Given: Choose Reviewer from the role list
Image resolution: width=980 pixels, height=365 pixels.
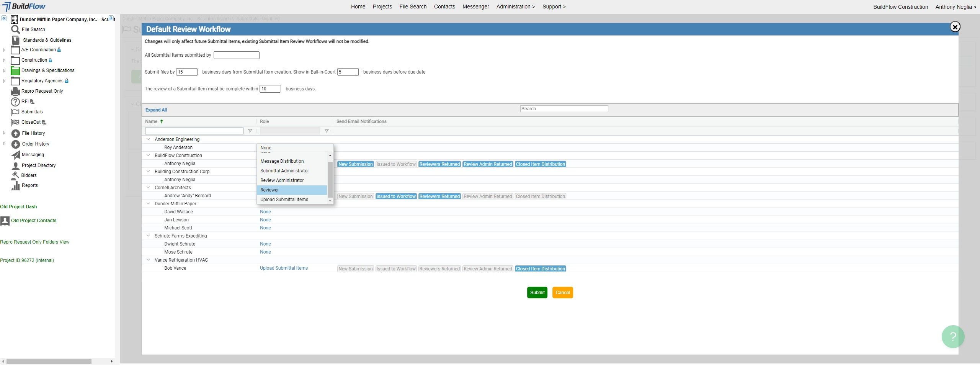Looking at the screenshot, I should click(x=292, y=190).
